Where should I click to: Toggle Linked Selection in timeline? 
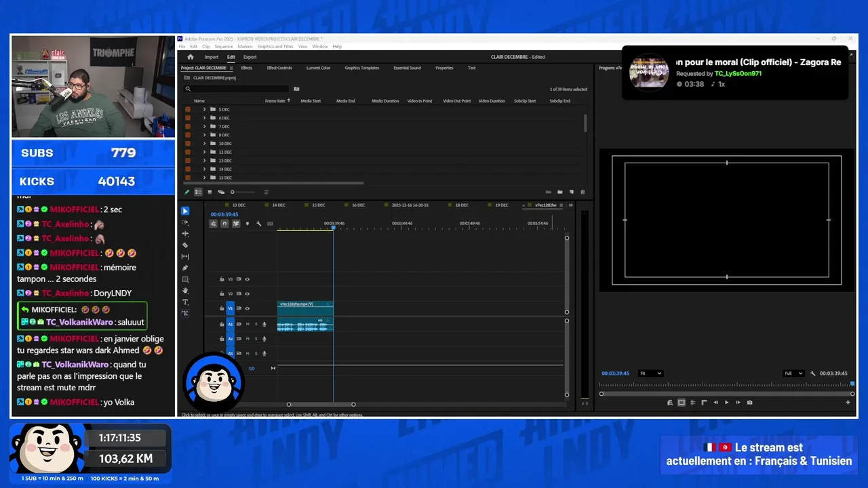coord(236,224)
